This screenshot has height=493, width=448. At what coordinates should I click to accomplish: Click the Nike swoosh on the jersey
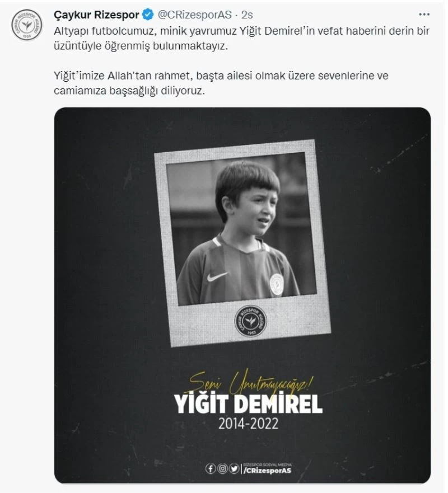tap(217, 276)
